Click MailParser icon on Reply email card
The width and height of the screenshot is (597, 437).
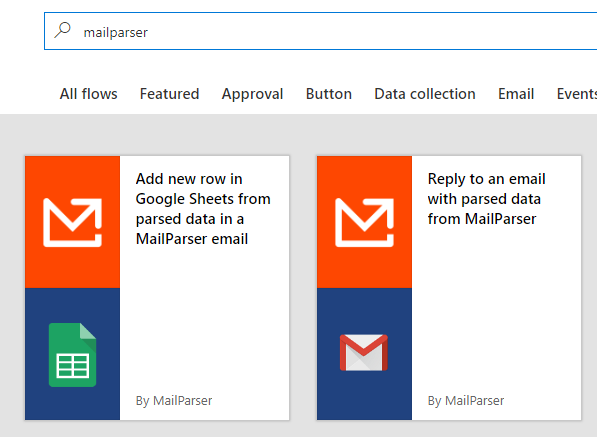[364, 222]
